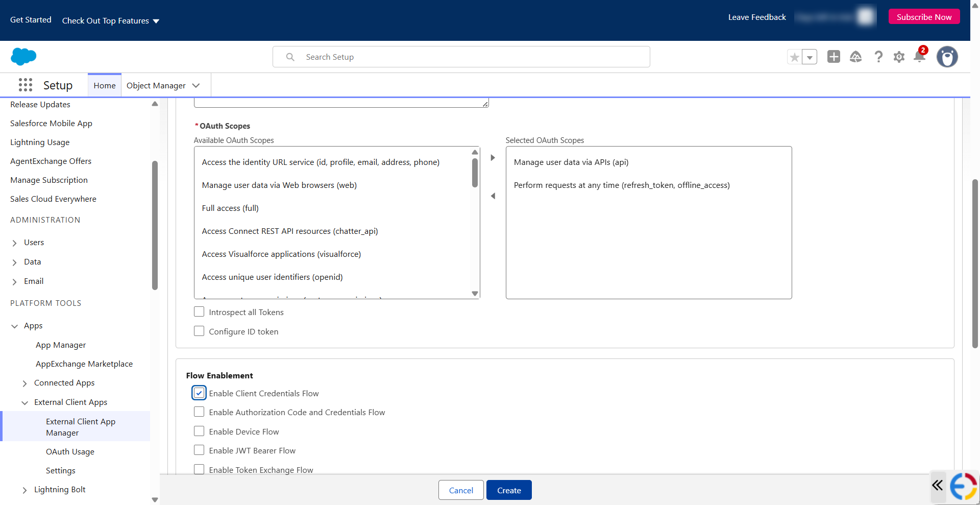The height and width of the screenshot is (505, 980).
Task: Click Leave Feedback link
Action: coord(757,17)
